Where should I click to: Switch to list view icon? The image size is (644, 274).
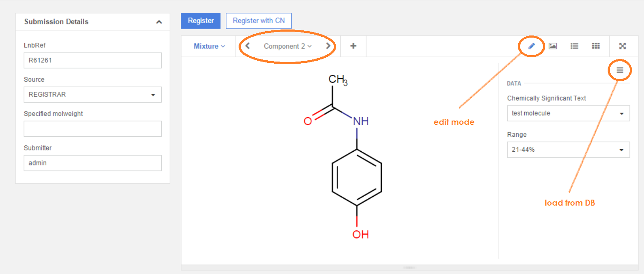(x=574, y=46)
